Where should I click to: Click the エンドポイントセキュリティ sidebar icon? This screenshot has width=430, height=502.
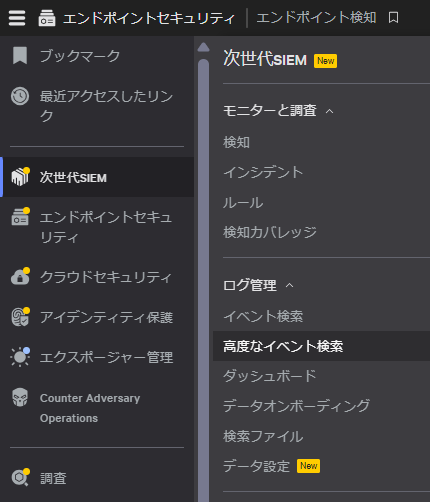click(20, 217)
